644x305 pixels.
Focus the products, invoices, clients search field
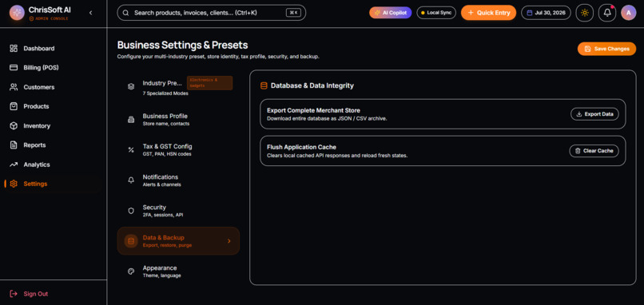tap(212, 13)
